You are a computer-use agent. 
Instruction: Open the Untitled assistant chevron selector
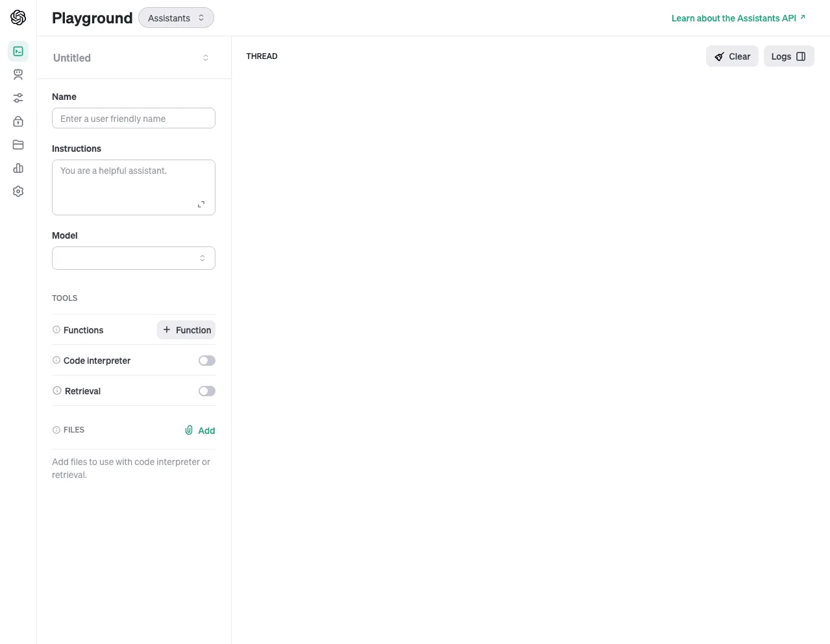[205, 57]
